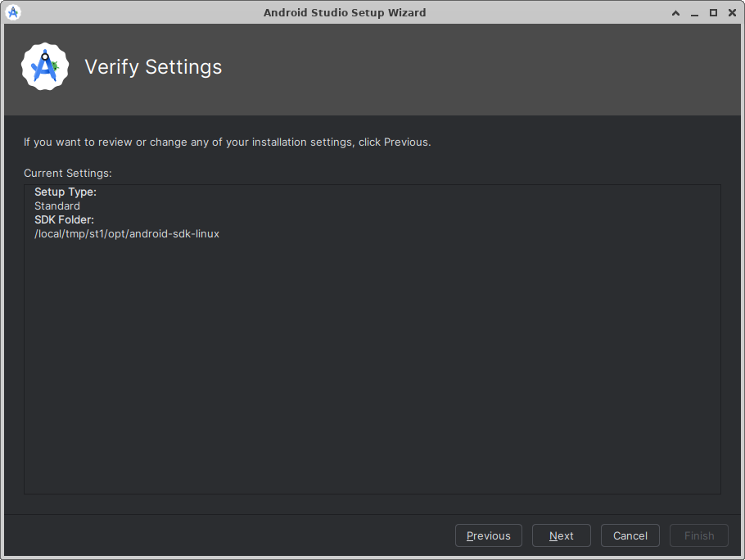
Task: Click the wizard icon in the title bar
Action: [12, 12]
